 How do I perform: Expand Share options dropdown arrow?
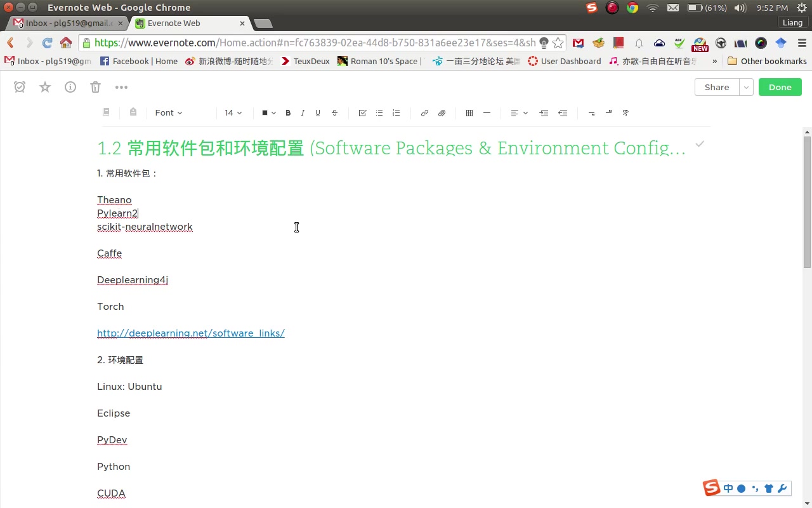point(746,87)
